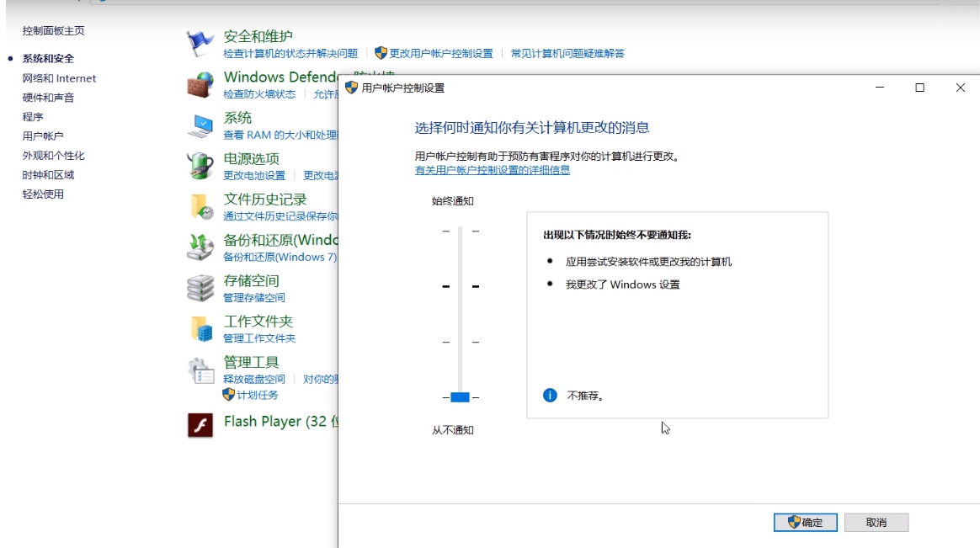980x548 pixels.
Task: Click the shield icon before 更改用户帐户控制设置
Action: [x=381, y=53]
